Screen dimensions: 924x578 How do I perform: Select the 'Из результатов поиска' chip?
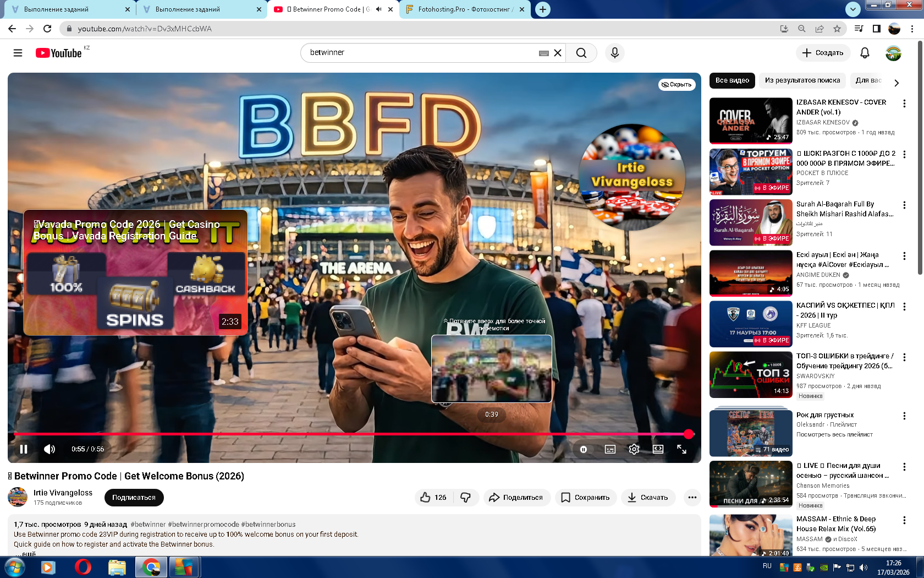tap(802, 80)
